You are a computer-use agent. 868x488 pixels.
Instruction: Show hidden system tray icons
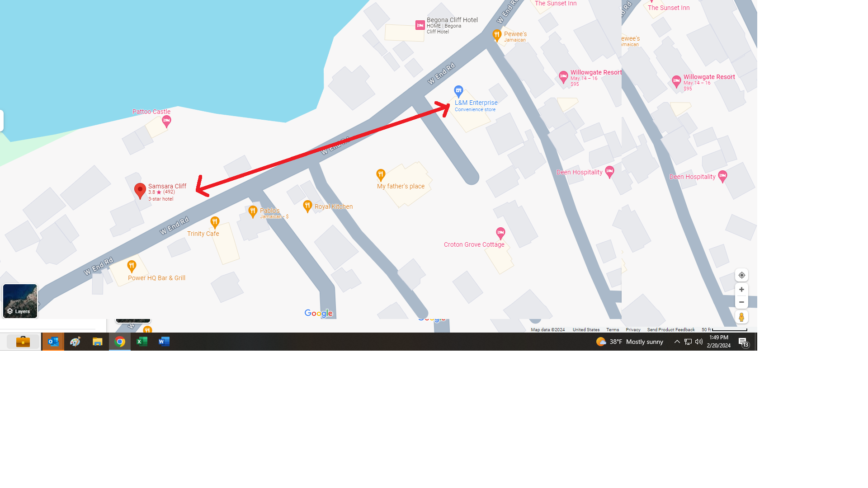pos(677,342)
